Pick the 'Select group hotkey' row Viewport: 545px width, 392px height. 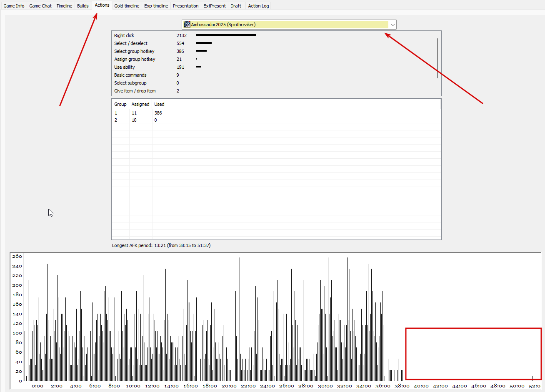273,51
